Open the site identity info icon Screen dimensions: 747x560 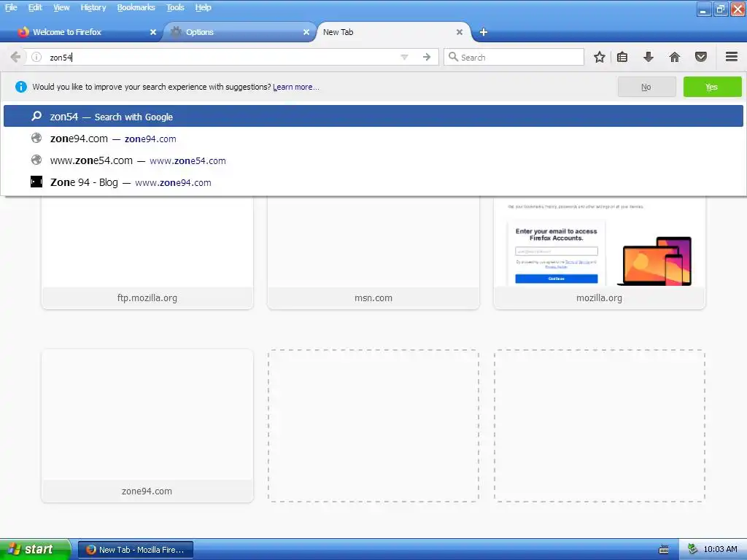point(36,57)
